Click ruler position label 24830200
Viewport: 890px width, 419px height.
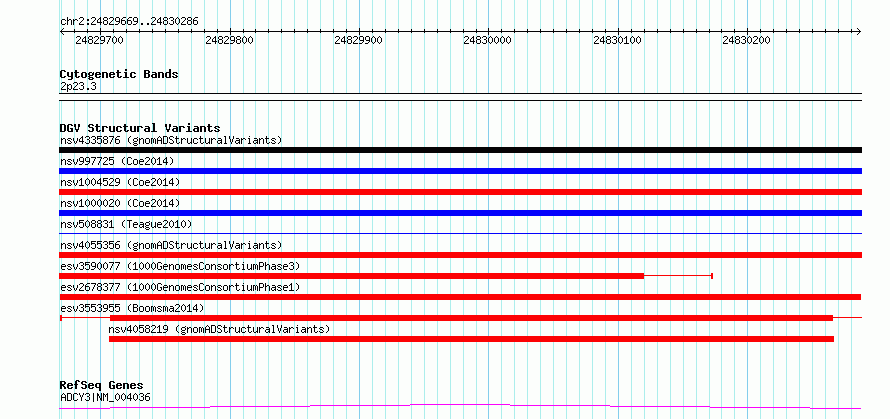[x=746, y=40]
